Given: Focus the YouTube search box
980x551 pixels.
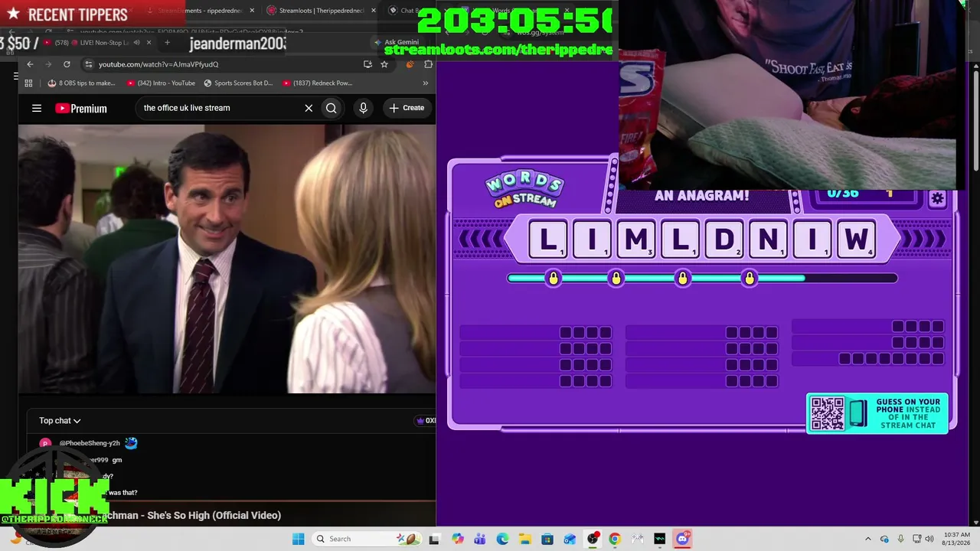Looking at the screenshot, I should (x=220, y=108).
